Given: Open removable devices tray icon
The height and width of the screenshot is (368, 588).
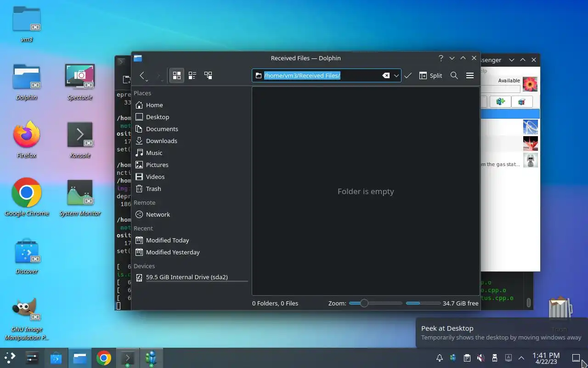Looking at the screenshot, I should pyautogui.click(x=495, y=358).
